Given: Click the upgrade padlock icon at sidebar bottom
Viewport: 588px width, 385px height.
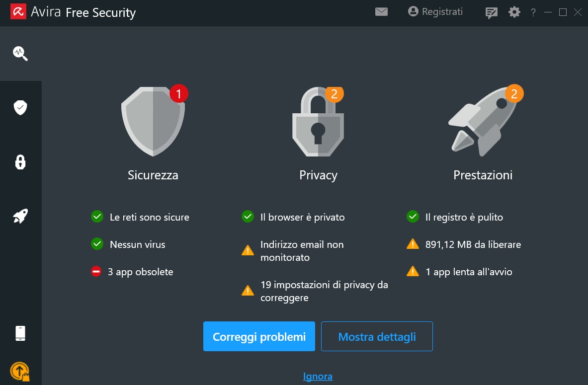Looking at the screenshot, I should tap(20, 371).
